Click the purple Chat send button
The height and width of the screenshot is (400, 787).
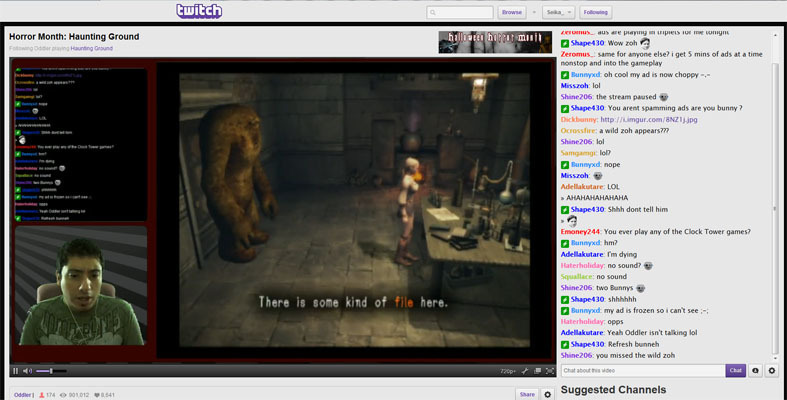[x=735, y=370]
